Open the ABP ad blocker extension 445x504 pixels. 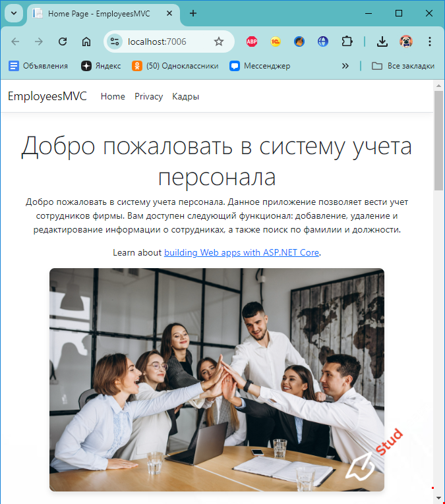click(252, 42)
